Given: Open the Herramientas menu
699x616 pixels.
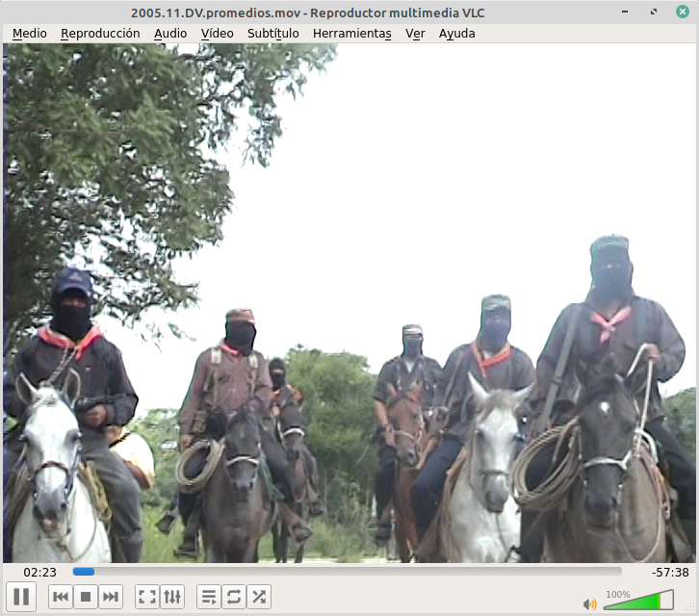Looking at the screenshot, I should pos(352,34).
